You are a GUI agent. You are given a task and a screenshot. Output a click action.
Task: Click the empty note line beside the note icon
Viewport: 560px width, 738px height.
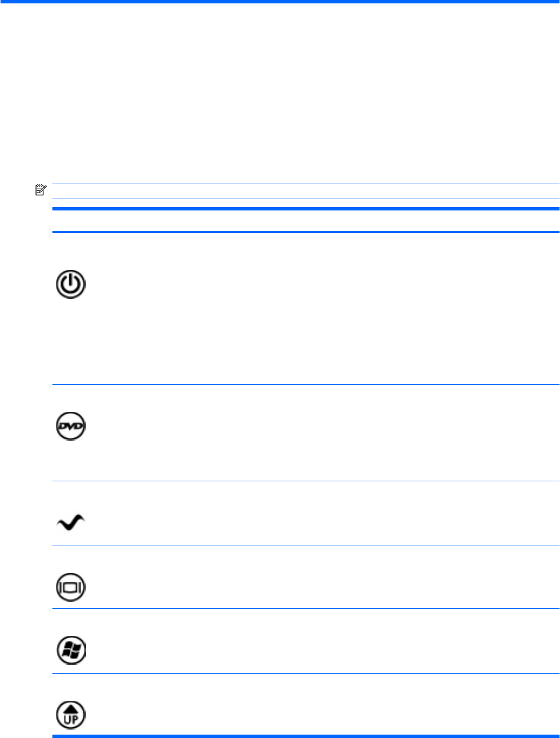point(305,191)
